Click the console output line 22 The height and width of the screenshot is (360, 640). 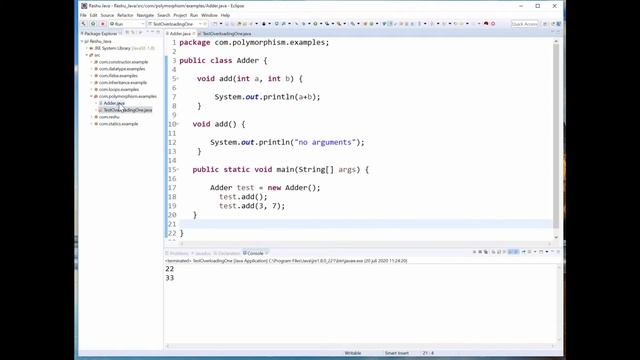pyautogui.click(x=170, y=269)
